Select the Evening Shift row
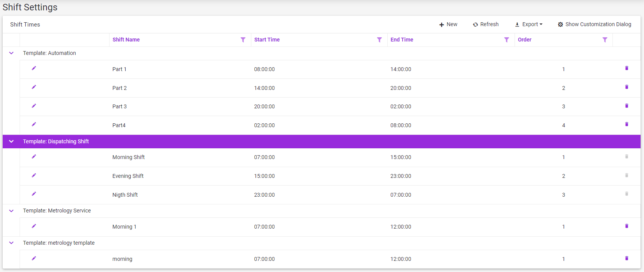The height and width of the screenshot is (272, 644). click(128, 176)
